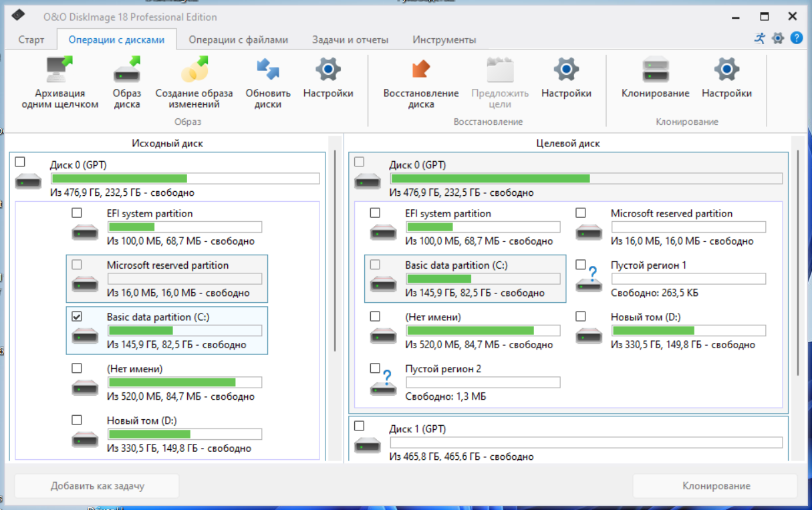Viewport: 812px width, 510px height.
Task: Check target Microsoft reserved partition checkbox
Action: click(581, 213)
